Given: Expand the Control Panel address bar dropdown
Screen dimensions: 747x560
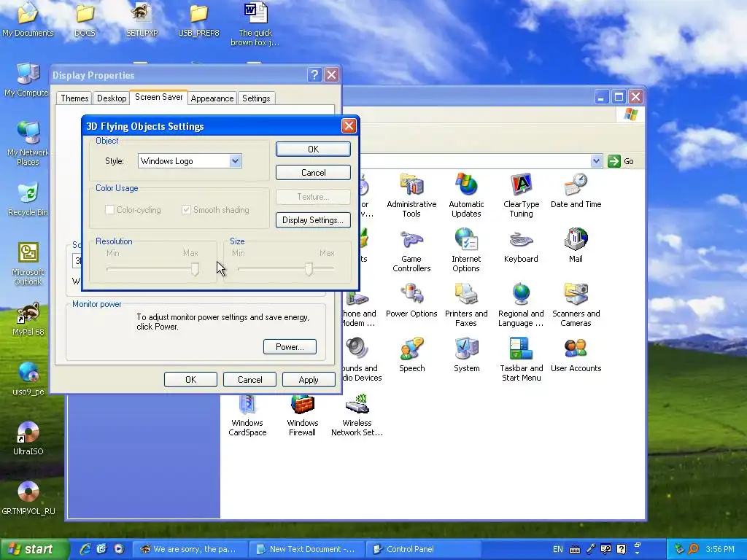Looking at the screenshot, I should pyautogui.click(x=596, y=161).
